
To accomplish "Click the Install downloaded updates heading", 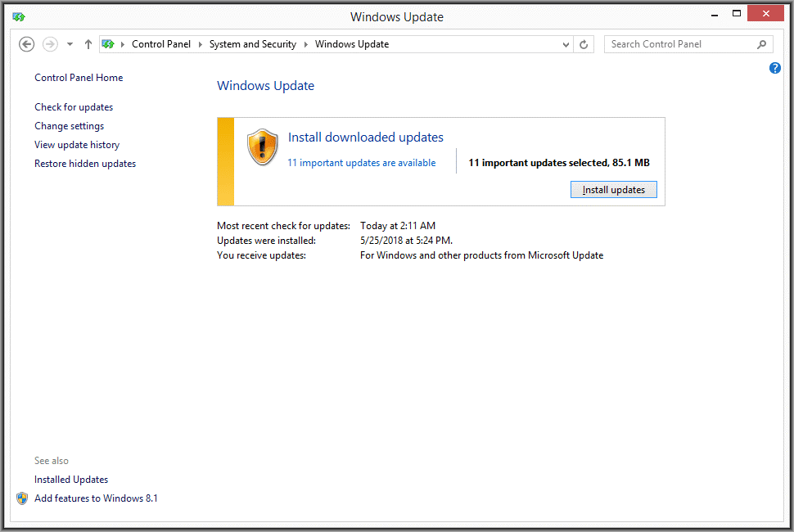I will (366, 138).
